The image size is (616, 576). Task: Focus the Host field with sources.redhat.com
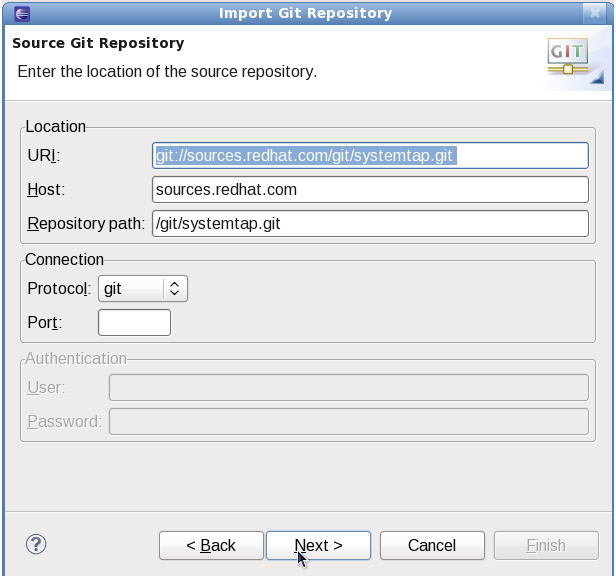coord(370,190)
